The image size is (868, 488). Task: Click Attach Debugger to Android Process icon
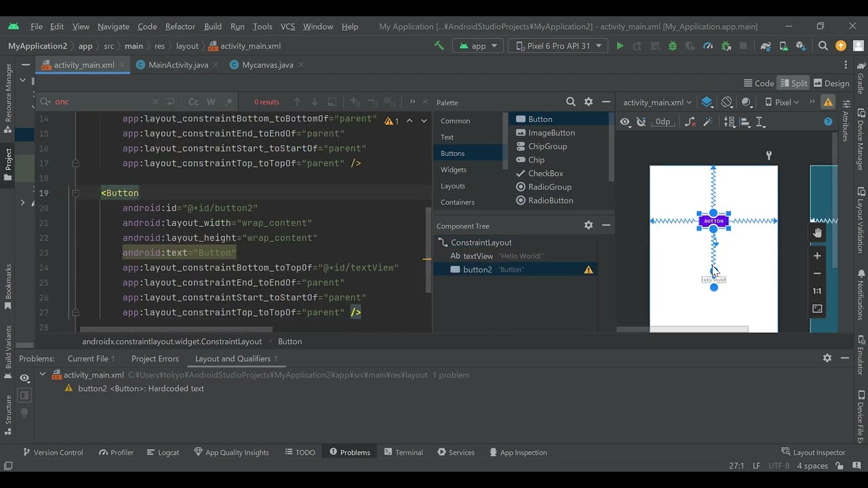point(726,46)
